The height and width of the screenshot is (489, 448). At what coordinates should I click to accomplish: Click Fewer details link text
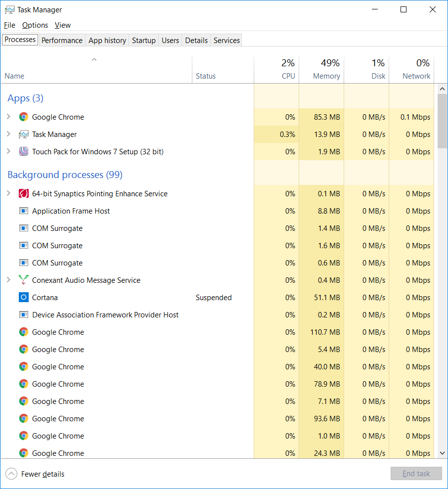(x=43, y=474)
